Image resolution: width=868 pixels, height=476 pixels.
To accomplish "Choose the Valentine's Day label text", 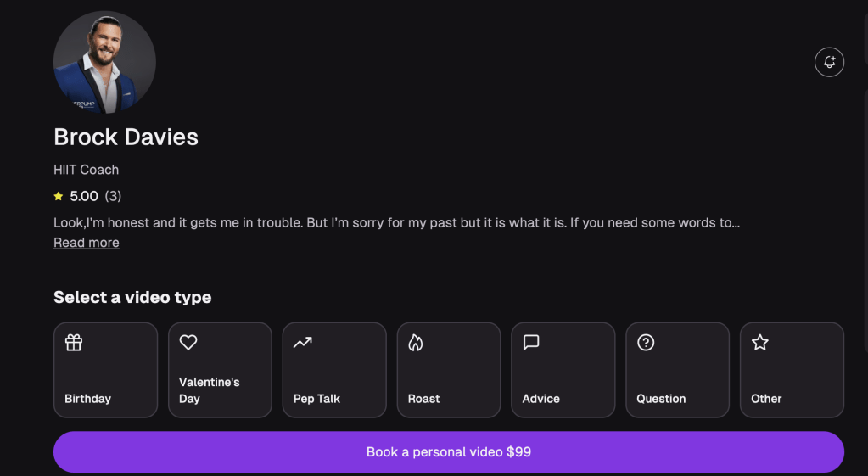I will tap(209, 390).
